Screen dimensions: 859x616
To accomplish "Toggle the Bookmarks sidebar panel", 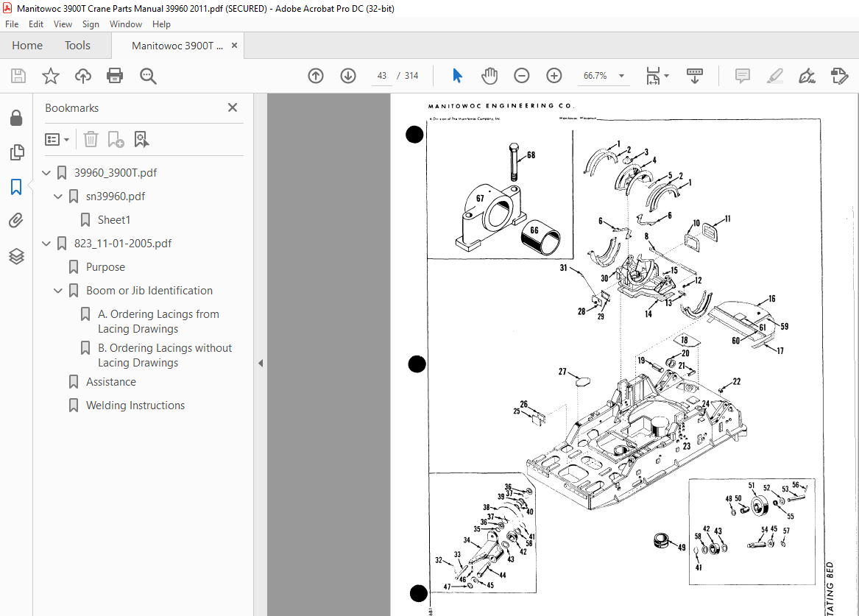I will [16, 187].
